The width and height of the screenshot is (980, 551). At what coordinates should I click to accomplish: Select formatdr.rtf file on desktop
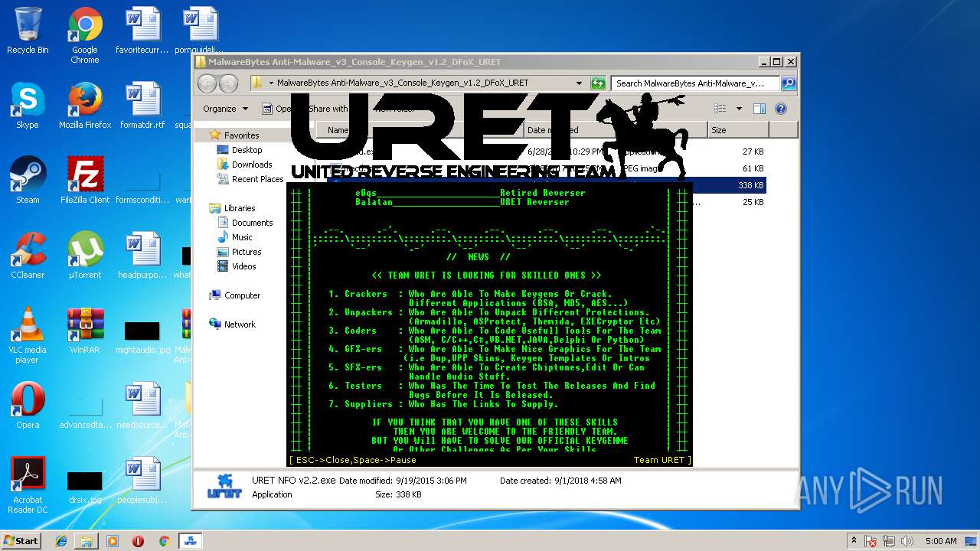point(142,106)
